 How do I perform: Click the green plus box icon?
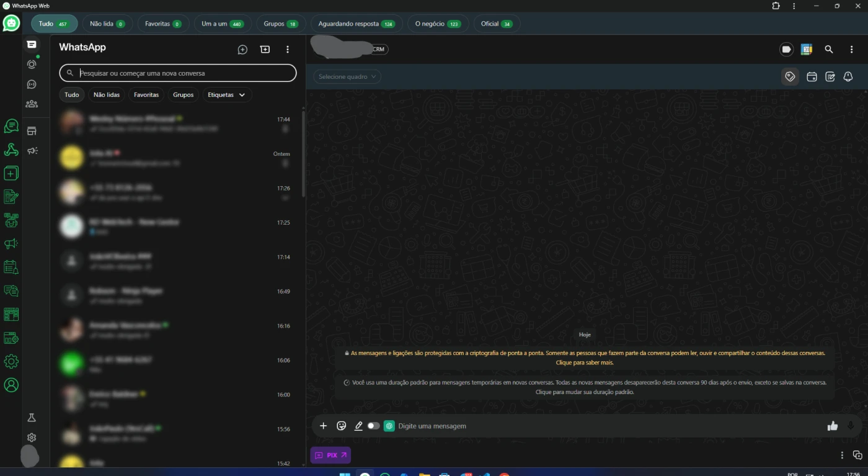11,173
